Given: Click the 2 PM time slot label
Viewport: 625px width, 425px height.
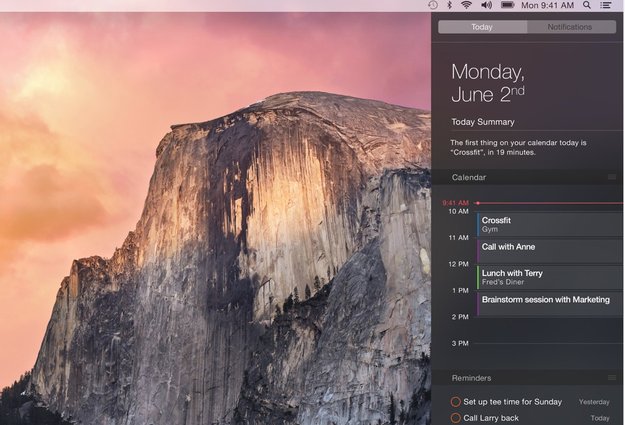Looking at the screenshot, I should tap(460, 317).
